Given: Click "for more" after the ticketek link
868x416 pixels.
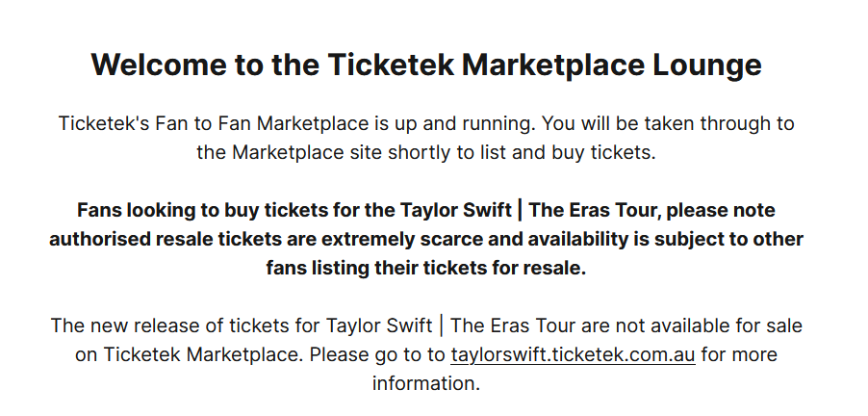Looking at the screenshot, I should [x=739, y=354].
